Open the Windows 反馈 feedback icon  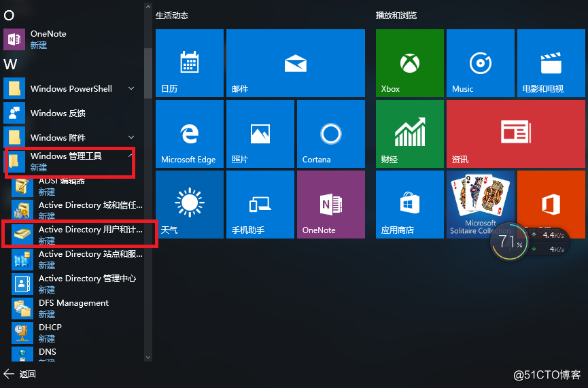tap(14, 113)
